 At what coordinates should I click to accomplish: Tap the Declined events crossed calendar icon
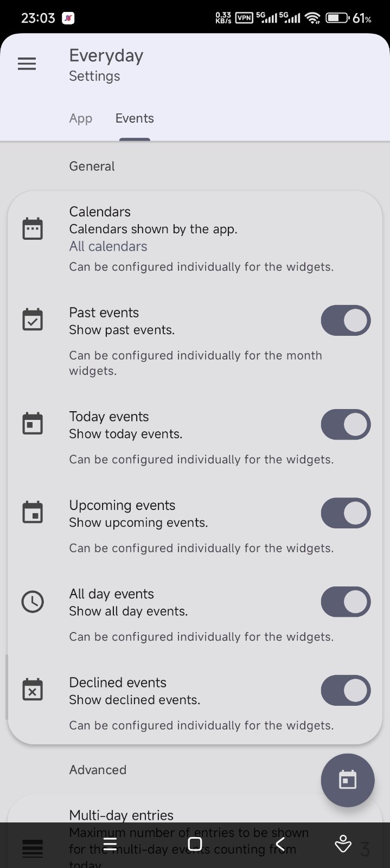tap(33, 690)
